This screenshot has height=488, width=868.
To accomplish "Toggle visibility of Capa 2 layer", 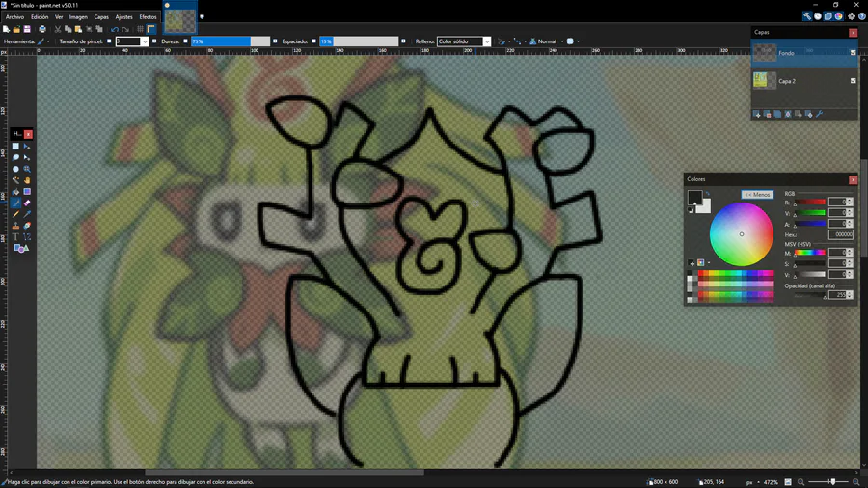I will coord(854,81).
